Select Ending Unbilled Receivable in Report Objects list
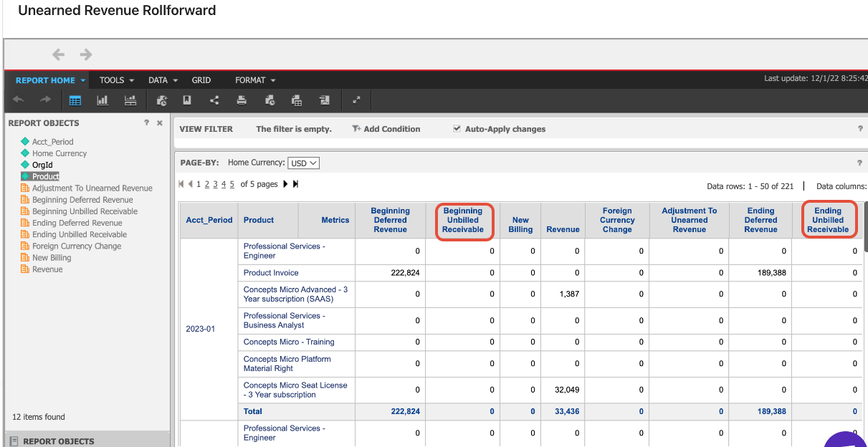 pos(80,234)
